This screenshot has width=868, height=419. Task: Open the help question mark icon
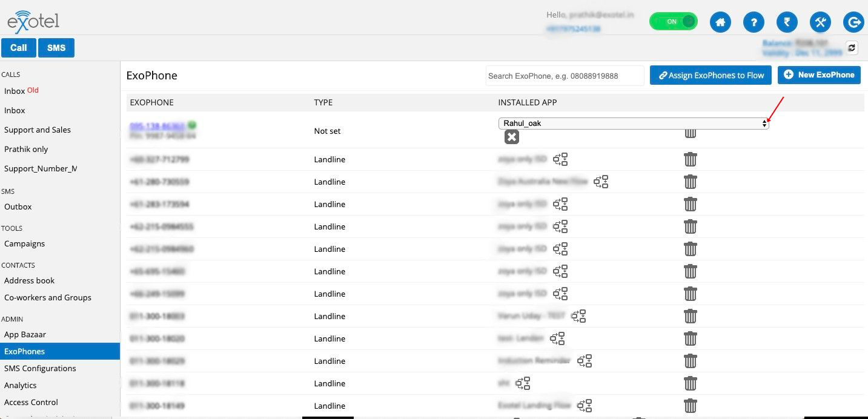coord(754,22)
